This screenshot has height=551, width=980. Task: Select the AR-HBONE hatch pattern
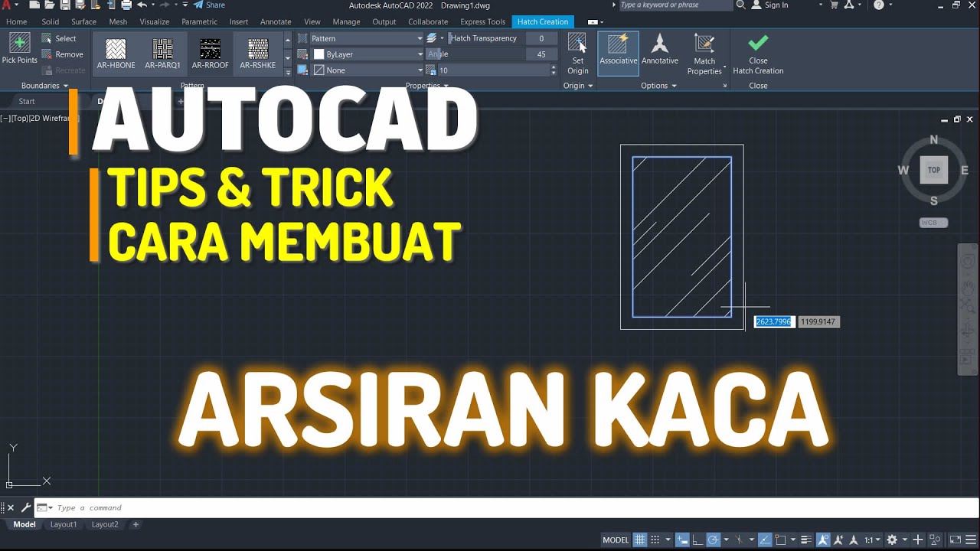pos(116,54)
